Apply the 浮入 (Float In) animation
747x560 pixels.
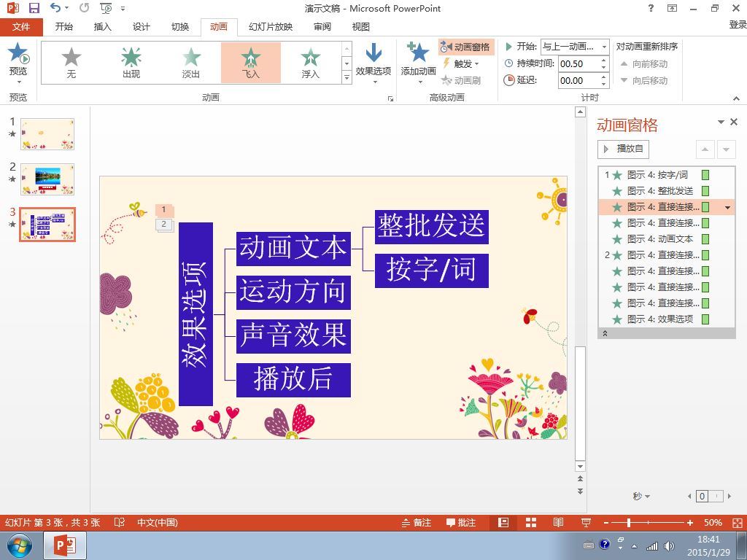(x=310, y=63)
